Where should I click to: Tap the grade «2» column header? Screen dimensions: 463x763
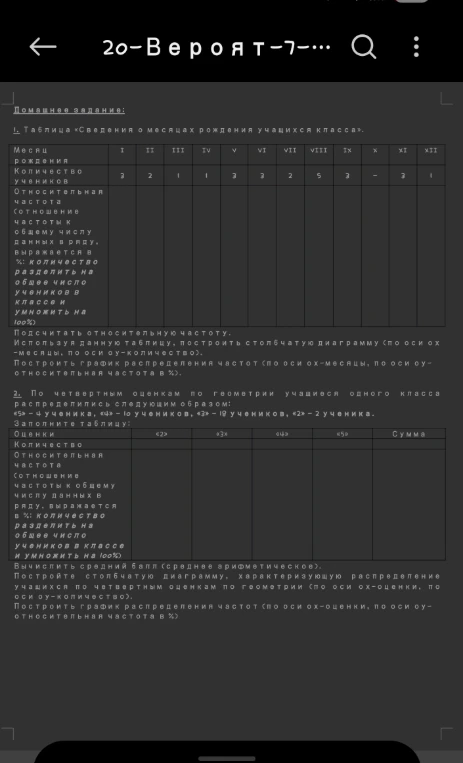[161, 434]
